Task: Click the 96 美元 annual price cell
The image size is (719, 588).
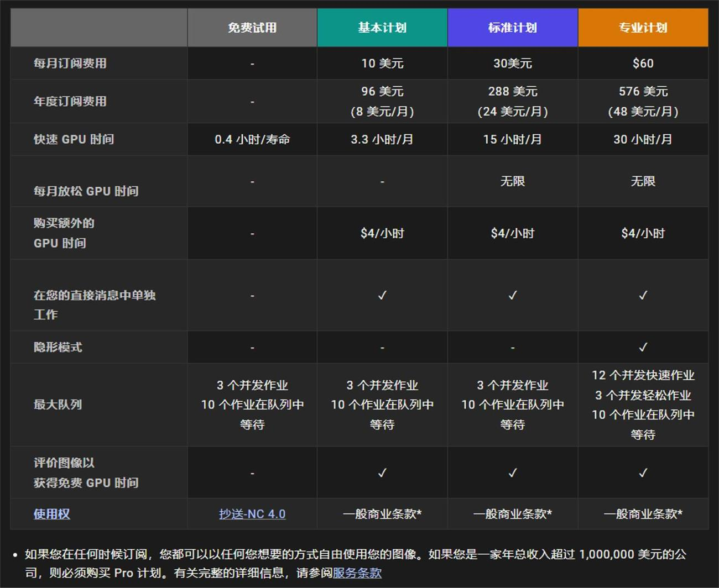Action: (382, 101)
